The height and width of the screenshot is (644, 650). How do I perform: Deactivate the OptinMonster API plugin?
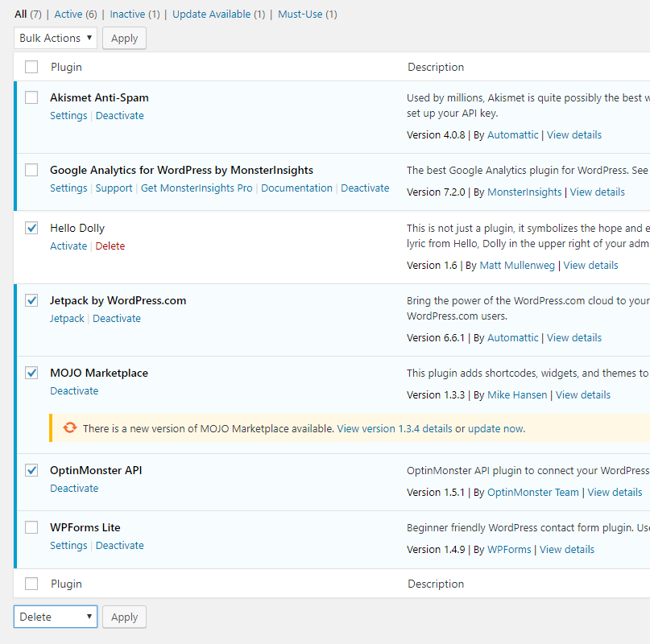click(x=74, y=489)
